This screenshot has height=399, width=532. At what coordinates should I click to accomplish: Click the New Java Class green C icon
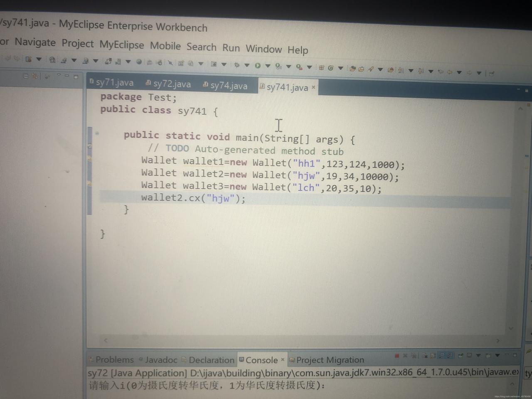click(x=331, y=68)
